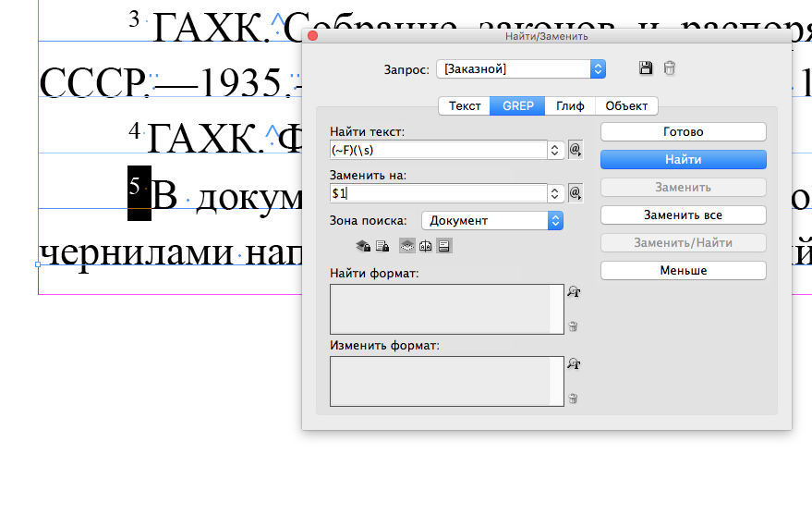This screenshot has height=515, width=812.
Task: Focus the Заменить на input field
Action: coord(438,194)
